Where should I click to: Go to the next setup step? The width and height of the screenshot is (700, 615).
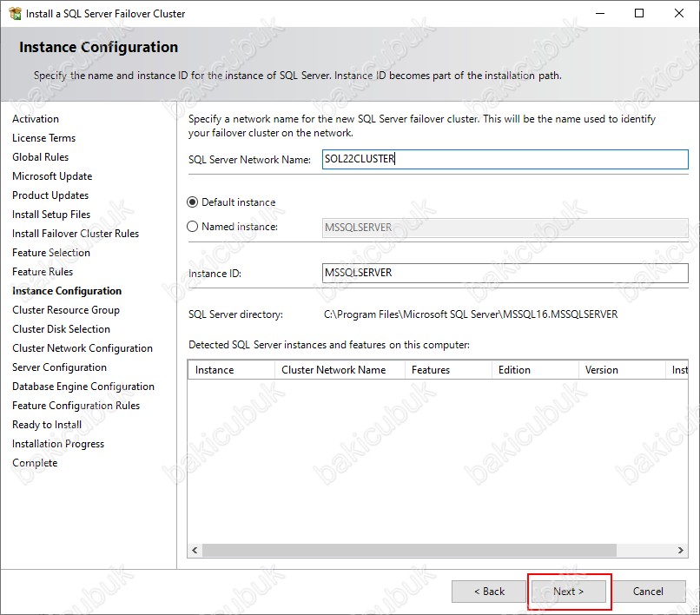(x=568, y=592)
